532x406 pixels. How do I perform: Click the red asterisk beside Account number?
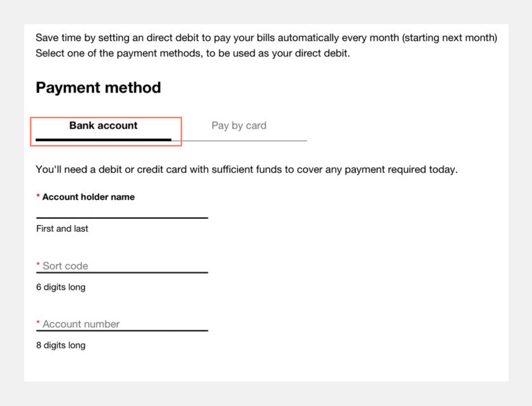point(38,323)
